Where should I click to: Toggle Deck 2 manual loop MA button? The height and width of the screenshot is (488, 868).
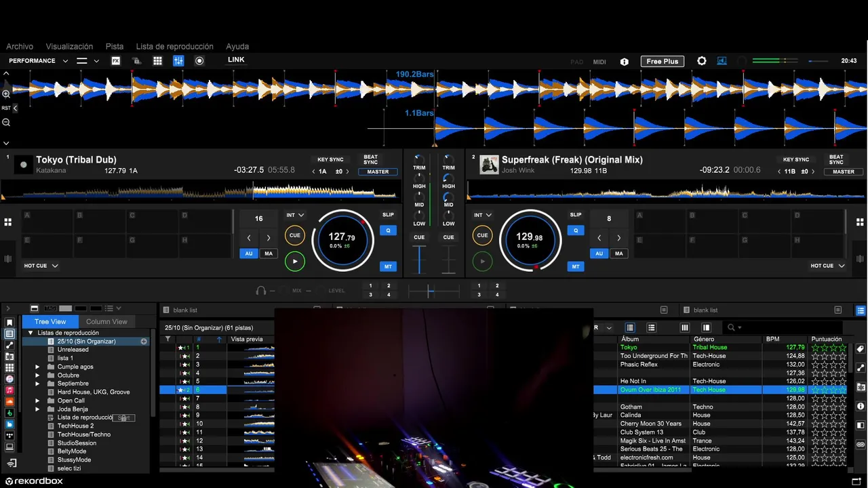[x=618, y=253]
